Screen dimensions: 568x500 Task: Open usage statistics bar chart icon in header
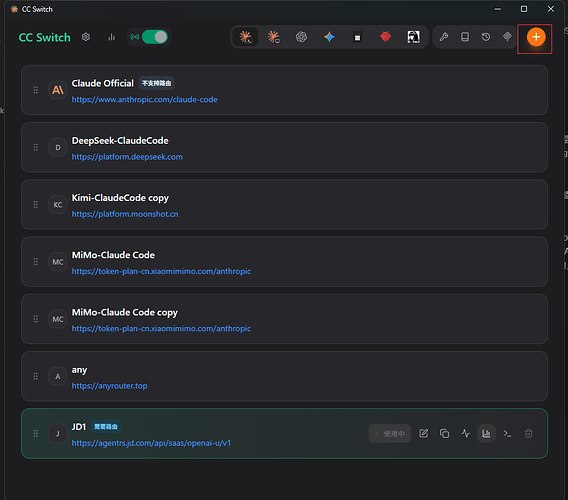112,37
